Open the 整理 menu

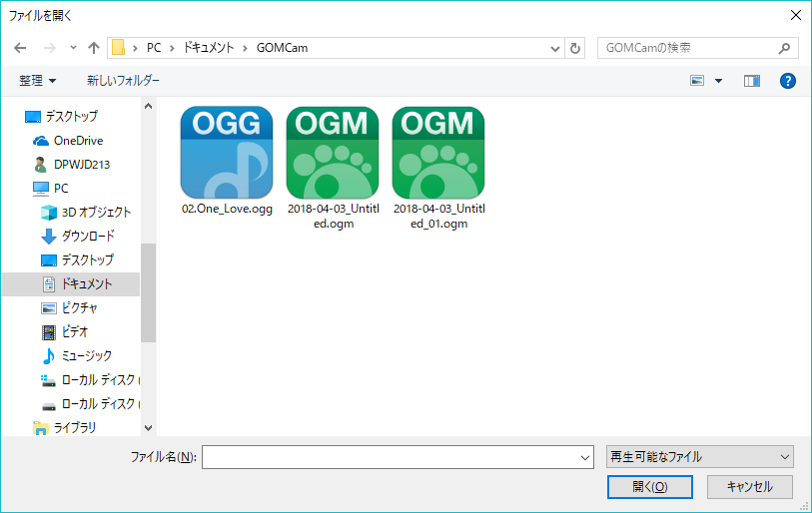pos(38,80)
